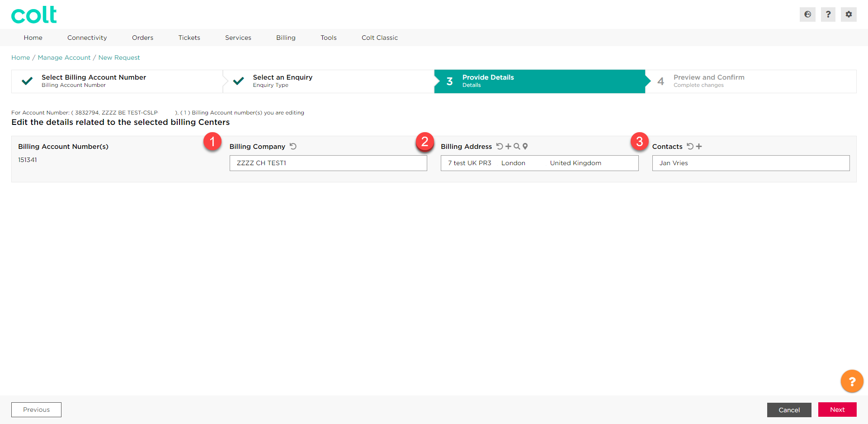
Task: Open the settings gear
Action: point(849,14)
